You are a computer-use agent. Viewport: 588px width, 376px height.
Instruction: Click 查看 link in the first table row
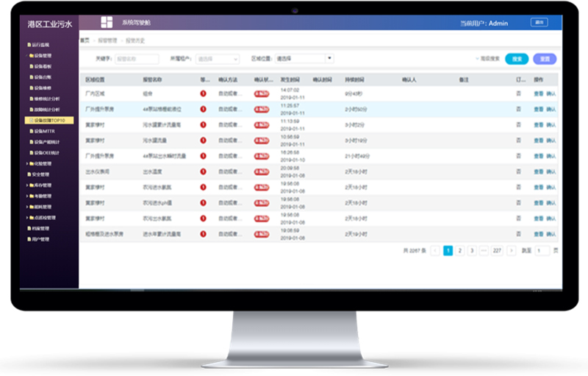pyautogui.click(x=538, y=93)
